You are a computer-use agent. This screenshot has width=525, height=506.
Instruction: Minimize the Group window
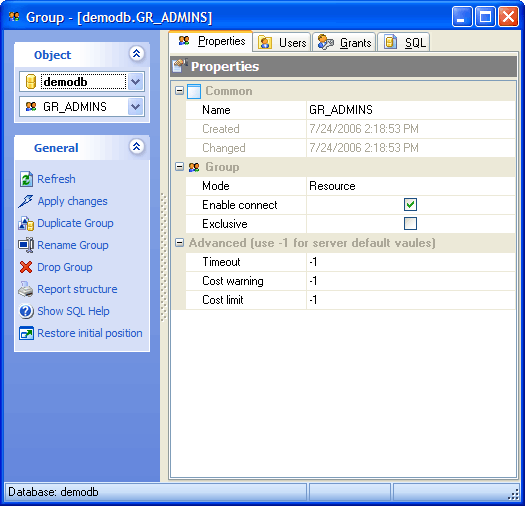pyautogui.click(x=462, y=16)
